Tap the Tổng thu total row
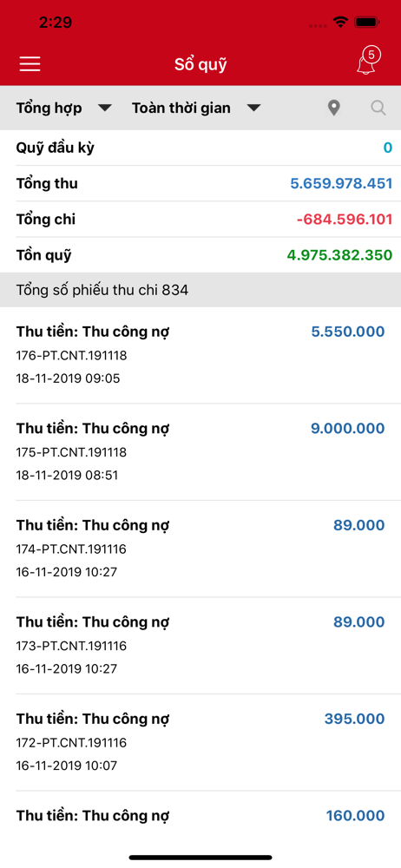The image size is (401, 868). point(200,184)
